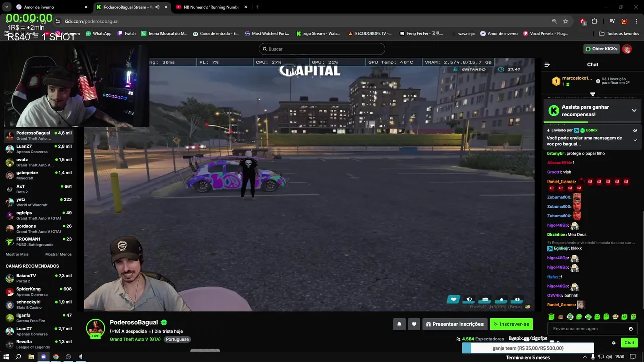644x362 pixels.
Task: Open recommended channel SpiderKong
Action: click(38, 292)
